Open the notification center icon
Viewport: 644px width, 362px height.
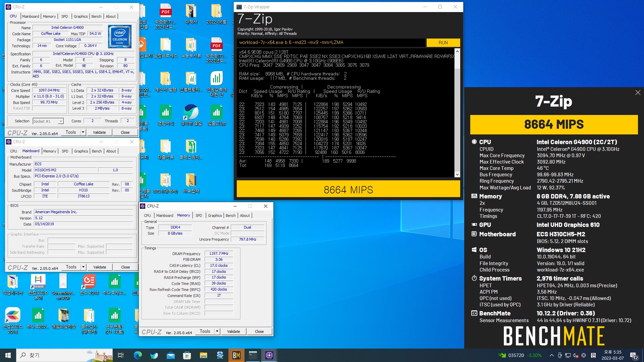(634, 355)
